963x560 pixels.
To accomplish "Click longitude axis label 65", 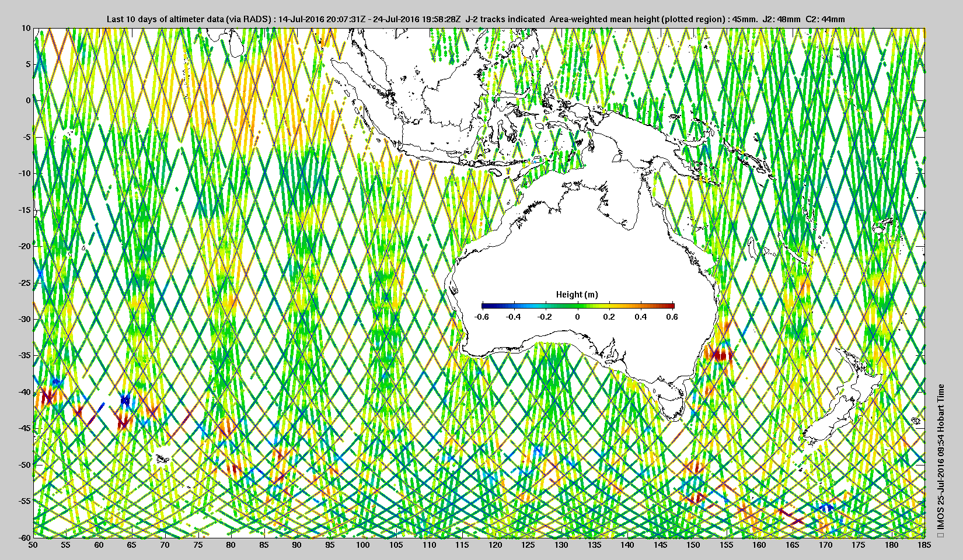I will [132, 545].
